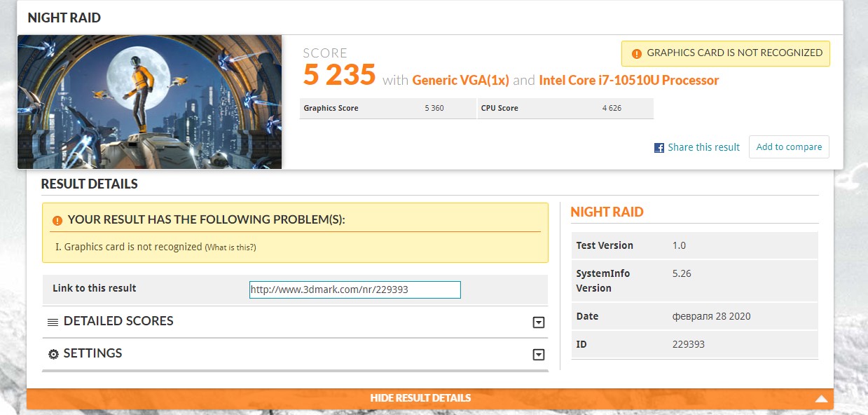
Task: Click the orange Night Raid panel heading
Action: (x=607, y=212)
